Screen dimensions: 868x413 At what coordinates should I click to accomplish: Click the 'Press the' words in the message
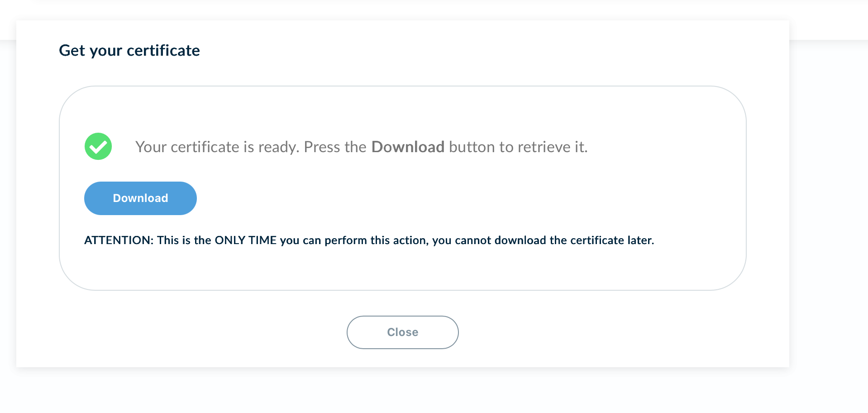(335, 147)
